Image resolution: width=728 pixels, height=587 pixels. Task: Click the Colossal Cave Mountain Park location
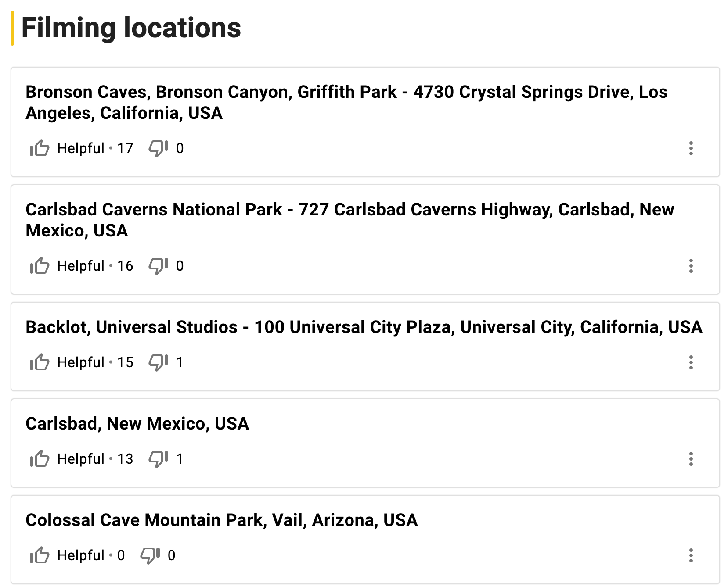coord(221,520)
